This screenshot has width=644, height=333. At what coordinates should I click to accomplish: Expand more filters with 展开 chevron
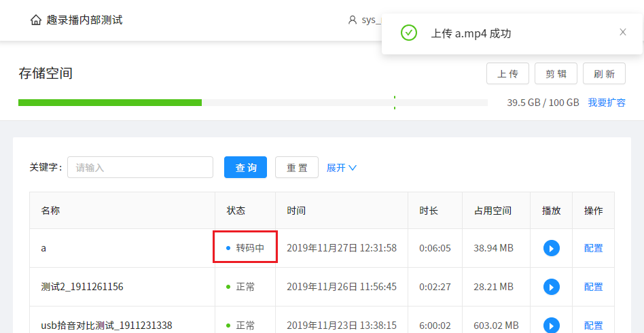pos(341,168)
